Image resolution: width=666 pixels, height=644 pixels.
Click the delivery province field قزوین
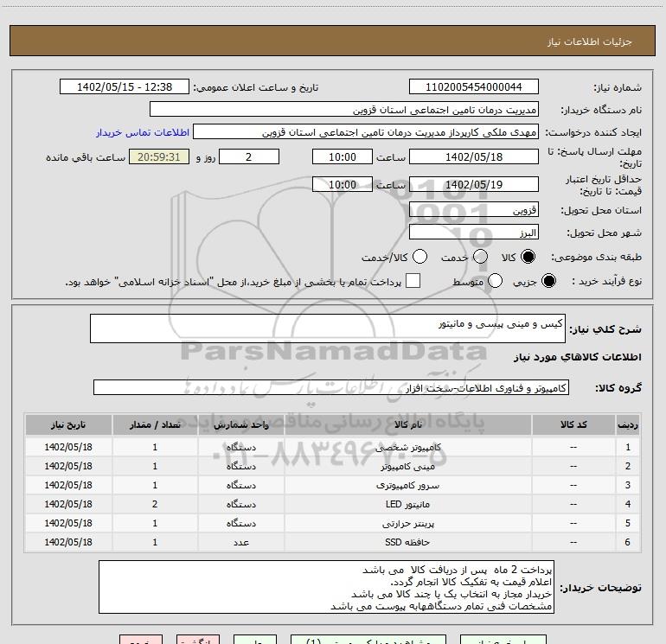tap(474, 209)
